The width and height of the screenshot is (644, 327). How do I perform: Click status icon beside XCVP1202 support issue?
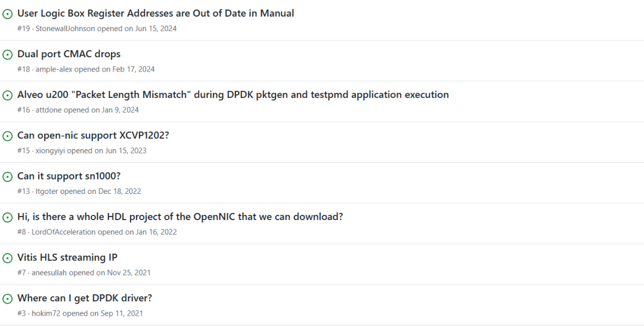[7, 136]
